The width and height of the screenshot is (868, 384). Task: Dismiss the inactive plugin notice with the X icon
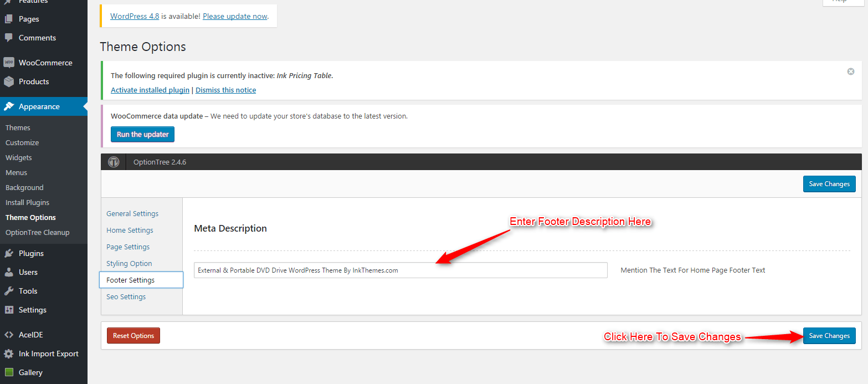[x=851, y=71]
